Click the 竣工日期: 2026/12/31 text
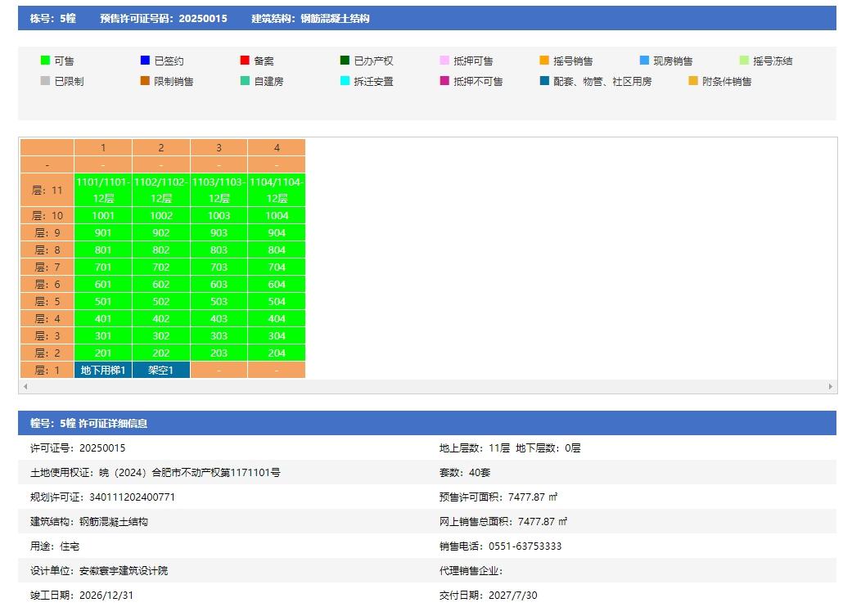This screenshot has height=616, width=852. point(82,596)
